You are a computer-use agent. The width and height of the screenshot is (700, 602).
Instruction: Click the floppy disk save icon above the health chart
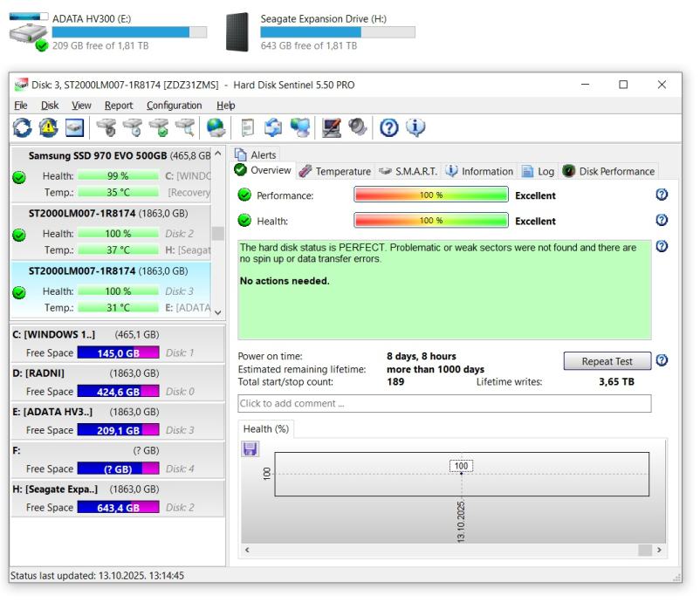point(250,448)
